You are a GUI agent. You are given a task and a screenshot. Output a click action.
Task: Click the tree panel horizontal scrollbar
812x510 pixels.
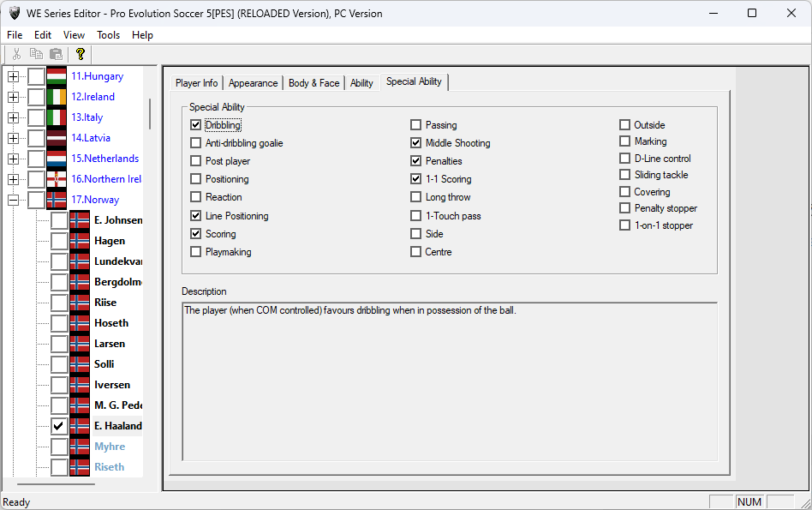(56, 484)
